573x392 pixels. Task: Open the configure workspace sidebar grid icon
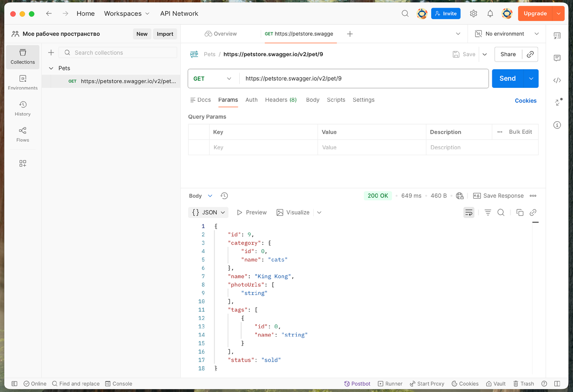point(23,163)
